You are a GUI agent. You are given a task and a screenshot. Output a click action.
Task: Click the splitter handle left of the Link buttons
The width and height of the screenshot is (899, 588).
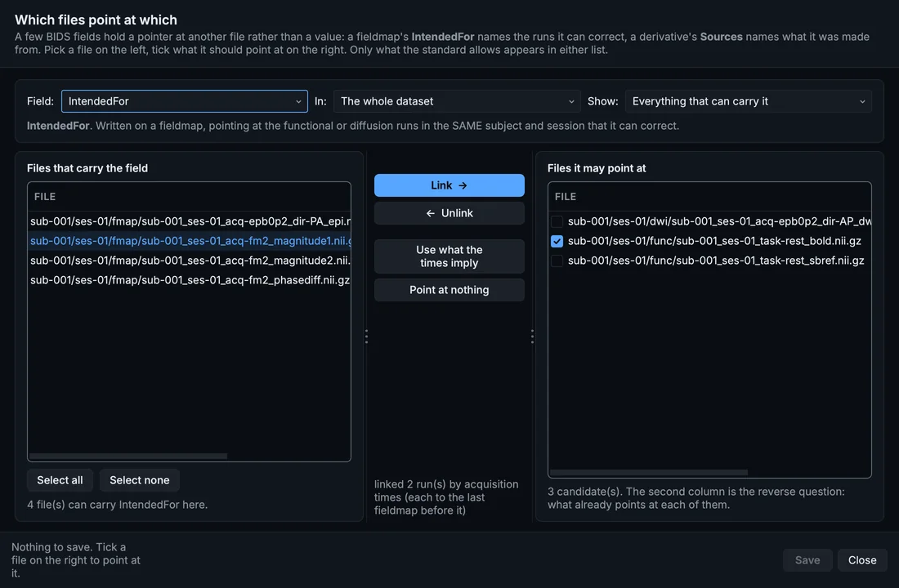tap(366, 336)
